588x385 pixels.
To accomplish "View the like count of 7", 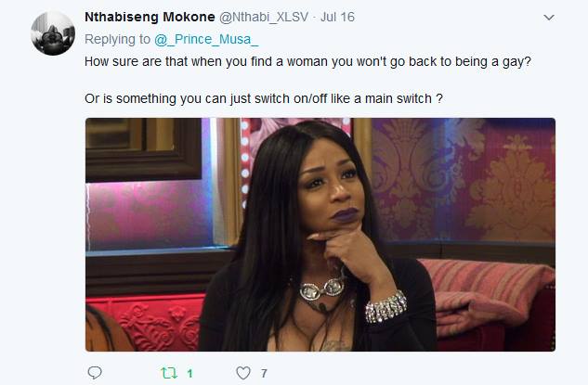I will point(264,373).
